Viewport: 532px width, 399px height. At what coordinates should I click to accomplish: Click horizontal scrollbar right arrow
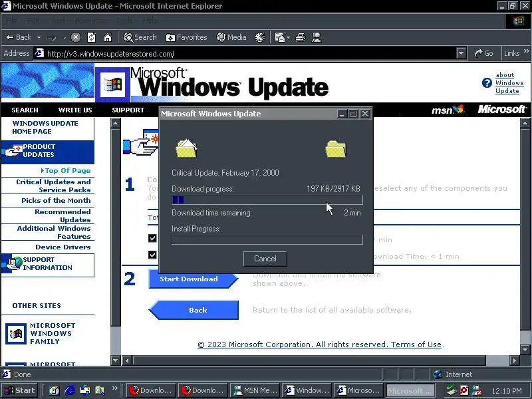point(514,360)
